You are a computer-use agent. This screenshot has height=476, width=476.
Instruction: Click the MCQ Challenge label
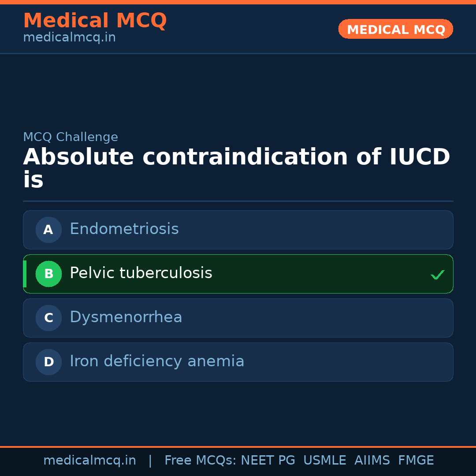point(71,137)
